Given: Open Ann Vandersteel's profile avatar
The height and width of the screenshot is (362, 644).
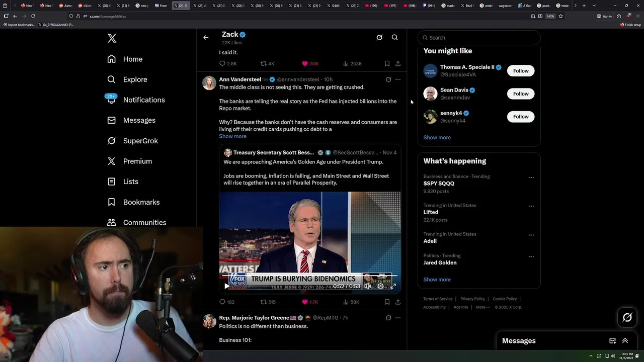Looking at the screenshot, I should click(x=209, y=83).
